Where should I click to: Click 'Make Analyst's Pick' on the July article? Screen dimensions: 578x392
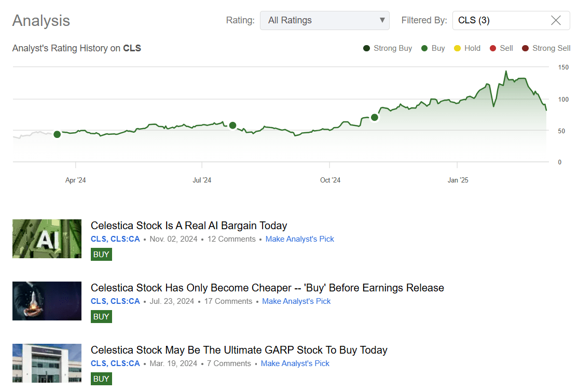(296, 301)
